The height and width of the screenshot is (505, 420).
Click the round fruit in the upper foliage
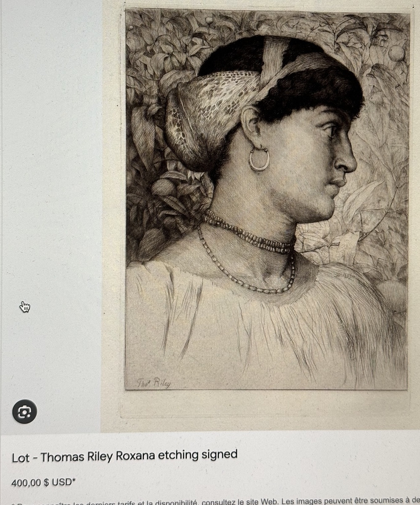(396, 53)
